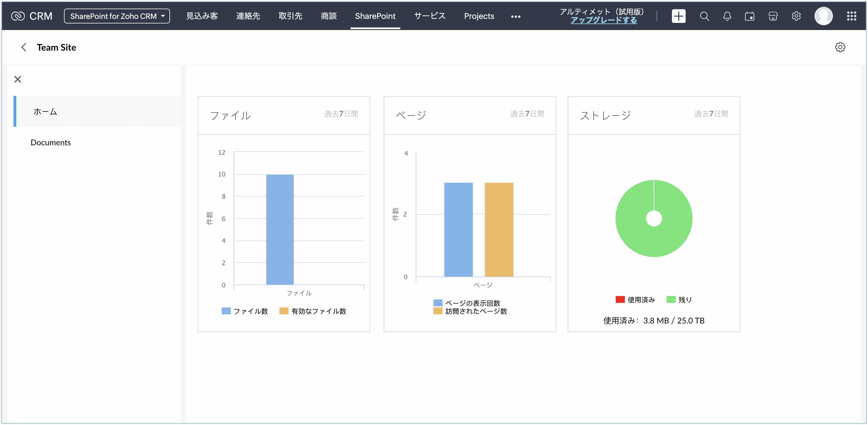This screenshot has height=425, width=868.
Task: Expand more modules ellipsis menu
Action: [515, 16]
